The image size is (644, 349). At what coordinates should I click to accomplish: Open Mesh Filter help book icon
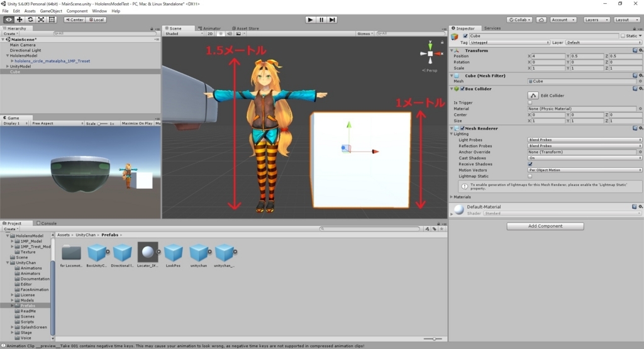(635, 76)
